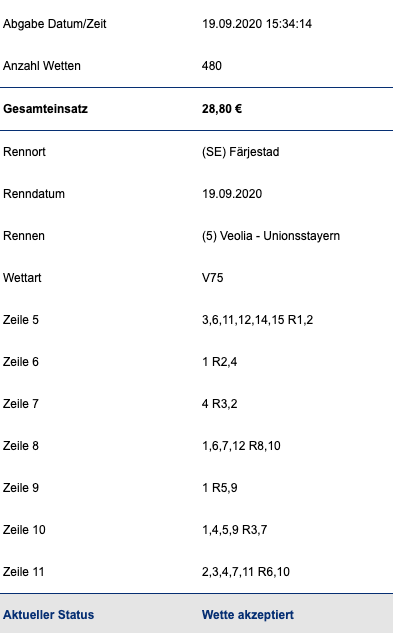This screenshot has height=633, width=393.
Task: Click the race name Veolia - Unionsstayern
Action: 280,236
